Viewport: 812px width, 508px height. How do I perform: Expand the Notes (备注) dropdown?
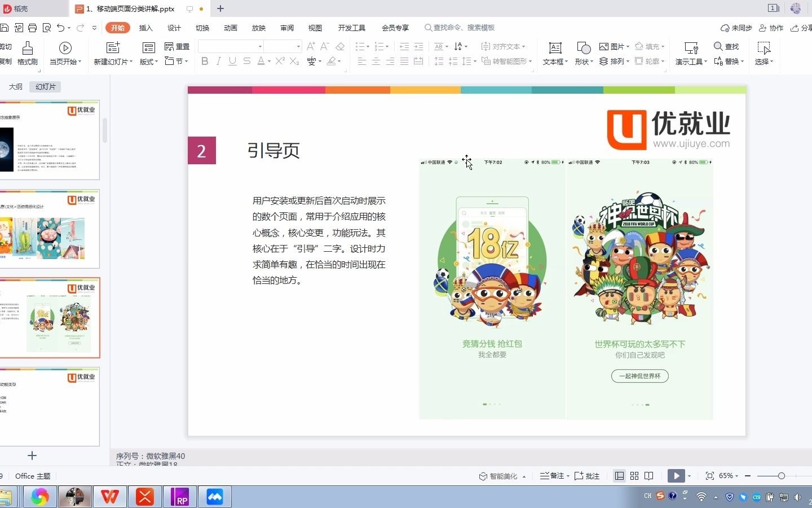pos(568,476)
